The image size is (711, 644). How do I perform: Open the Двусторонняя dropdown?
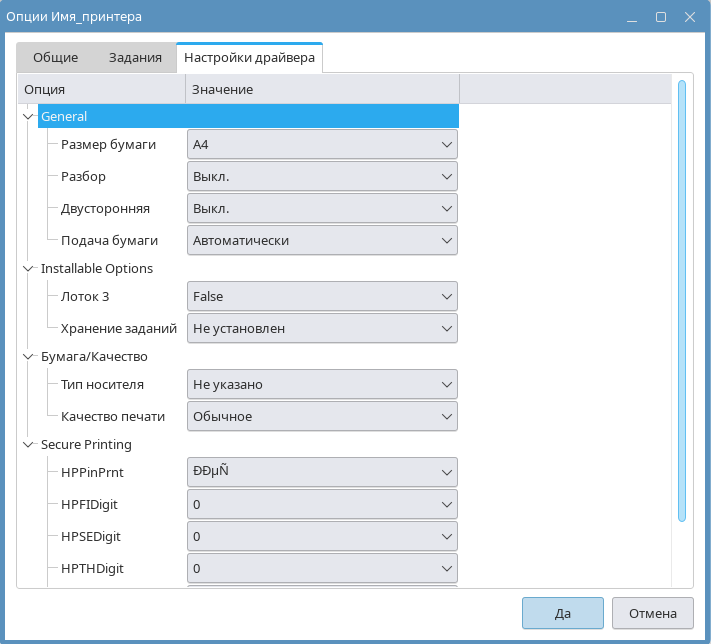point(322,208)
